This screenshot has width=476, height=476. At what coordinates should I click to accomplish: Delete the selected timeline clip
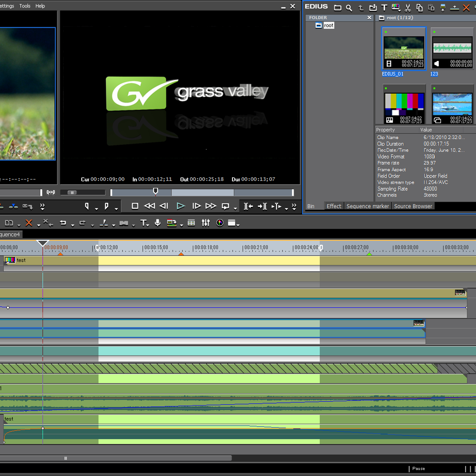click(x=29, y=223)
